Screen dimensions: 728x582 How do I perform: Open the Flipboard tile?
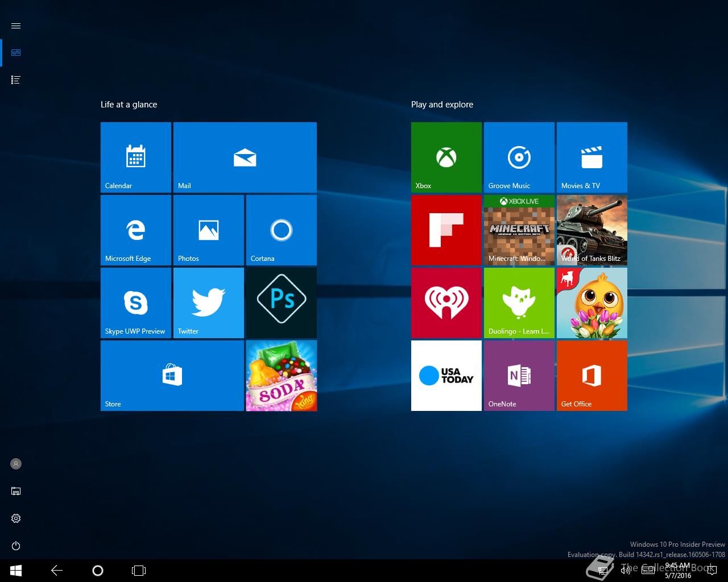pyautogui.click(x=446, y=230)
